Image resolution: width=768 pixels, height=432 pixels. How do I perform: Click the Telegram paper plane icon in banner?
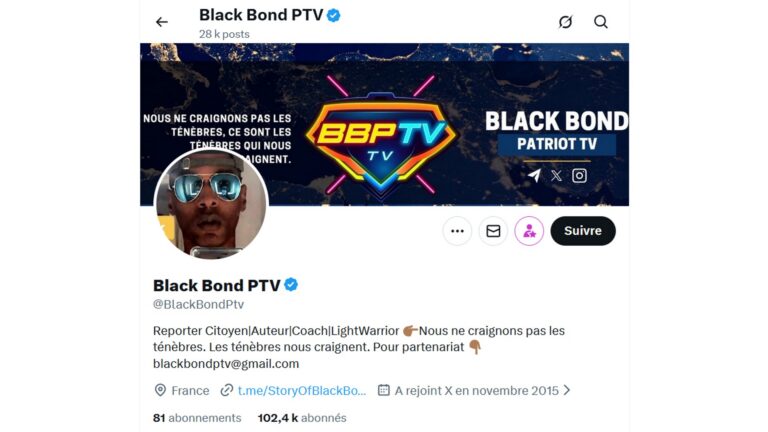534,175
